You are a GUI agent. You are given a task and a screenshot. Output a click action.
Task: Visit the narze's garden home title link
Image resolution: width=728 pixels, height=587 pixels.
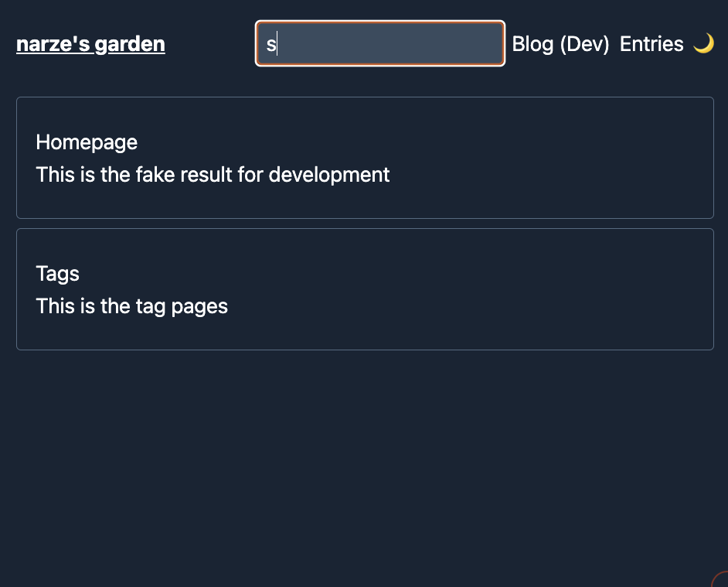90,44
